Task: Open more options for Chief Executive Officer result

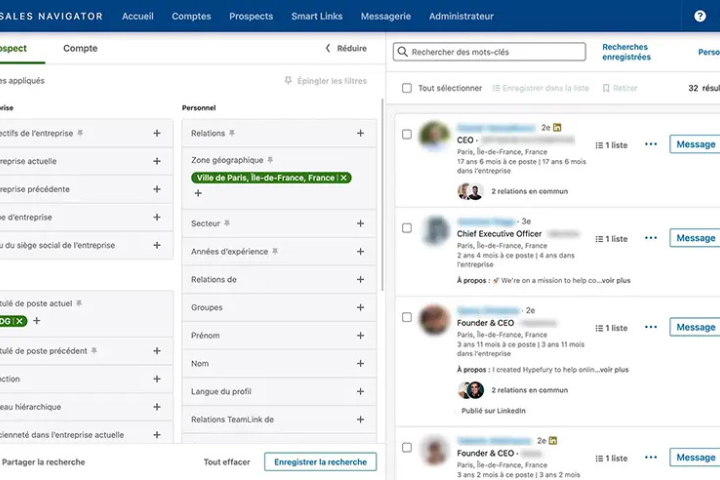Action: pos(651,238)
